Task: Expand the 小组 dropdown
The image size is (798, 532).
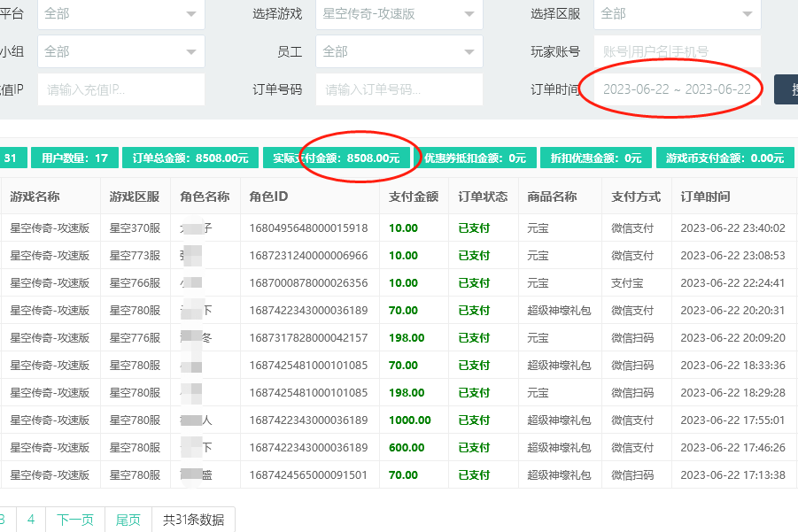Action: [120, 51]
